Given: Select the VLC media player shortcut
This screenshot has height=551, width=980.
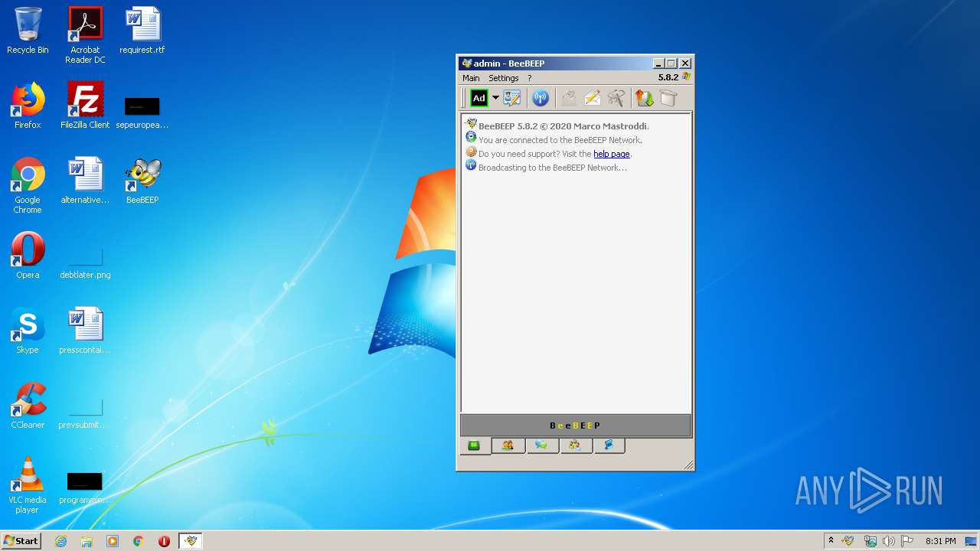Looking at the screenshot, I should click(28, 485).
